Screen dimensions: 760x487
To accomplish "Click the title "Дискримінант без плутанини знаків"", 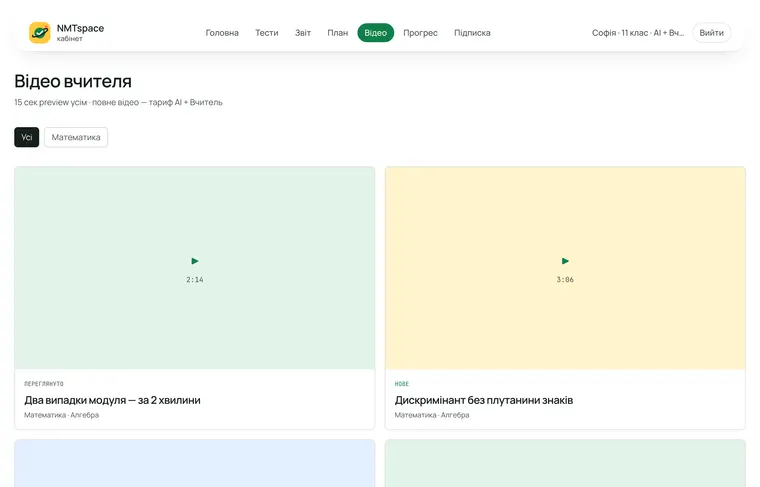I will pyautogui.click(x=484, y=400).
